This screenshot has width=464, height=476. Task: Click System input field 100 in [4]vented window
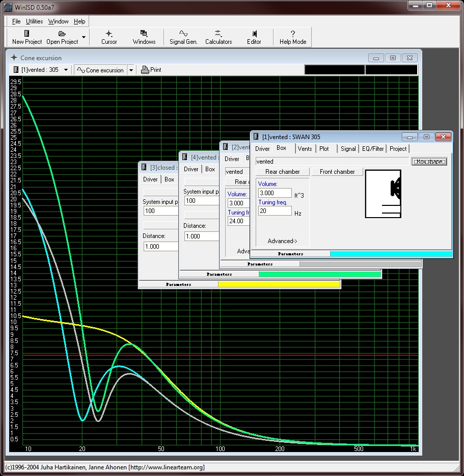click(x=202, y=201)
